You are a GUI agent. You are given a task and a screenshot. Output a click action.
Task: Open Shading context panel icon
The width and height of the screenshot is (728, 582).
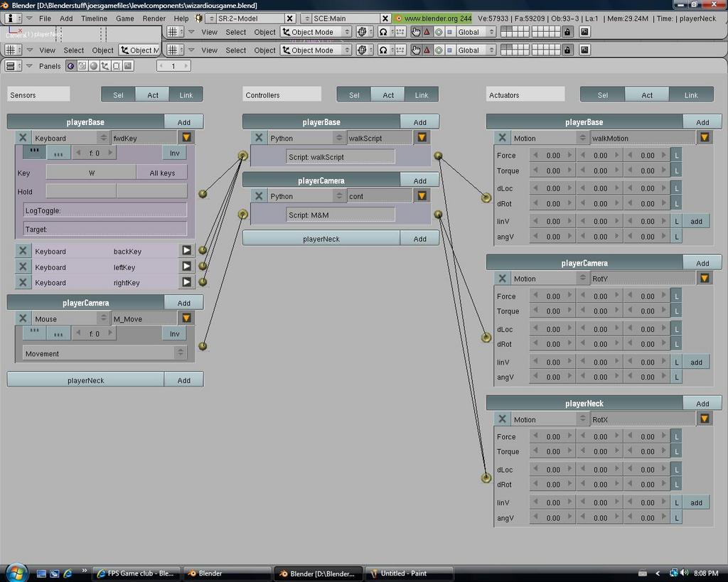94,66
